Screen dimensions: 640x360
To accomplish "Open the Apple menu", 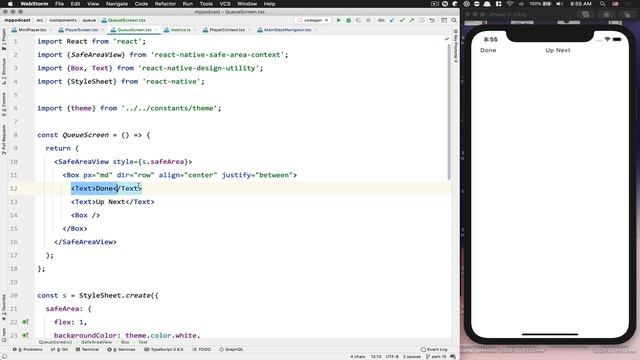I will point(10,4).
